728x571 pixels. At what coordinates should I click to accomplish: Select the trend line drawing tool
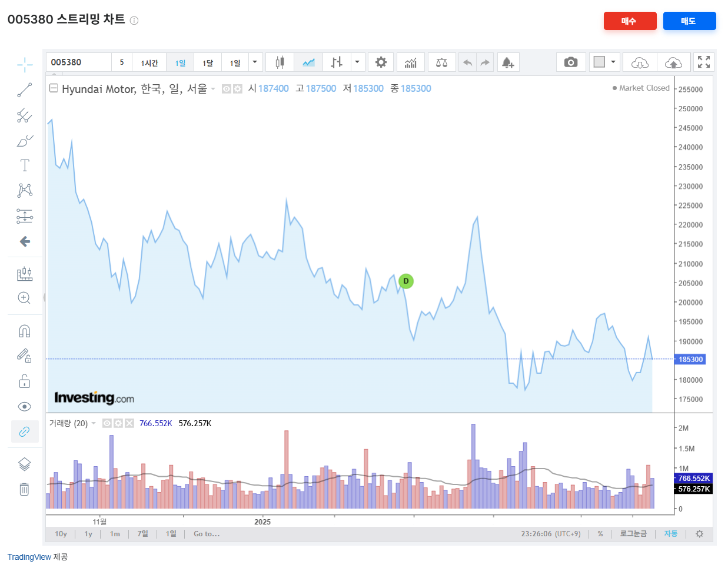coord(25,90)
